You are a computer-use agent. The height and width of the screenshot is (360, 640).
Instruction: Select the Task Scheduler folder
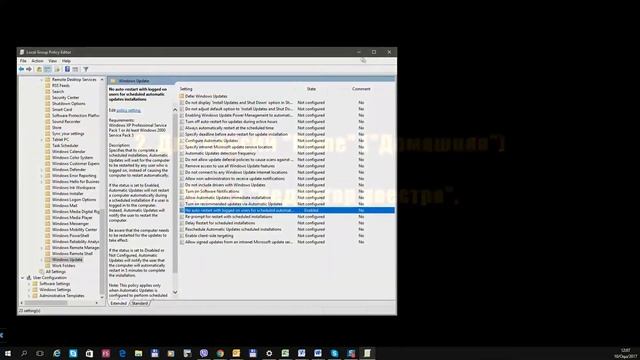click(65, 146)
